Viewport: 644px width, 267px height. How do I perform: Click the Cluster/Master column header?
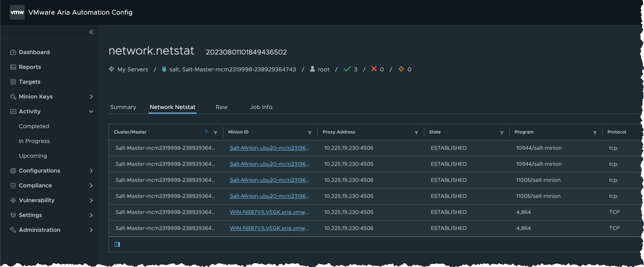(x=130, y=132)
